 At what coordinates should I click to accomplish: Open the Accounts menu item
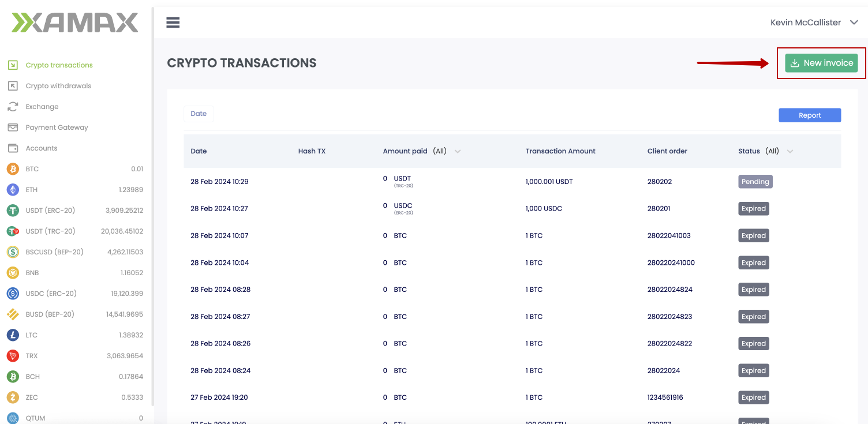click(x=42, y=148)
